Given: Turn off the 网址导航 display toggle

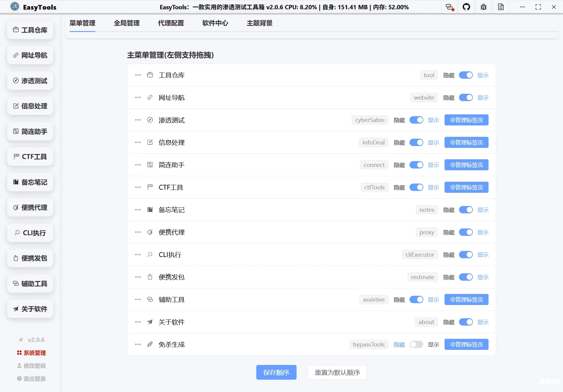Looking at the screenshot, I should pos(466,97).
